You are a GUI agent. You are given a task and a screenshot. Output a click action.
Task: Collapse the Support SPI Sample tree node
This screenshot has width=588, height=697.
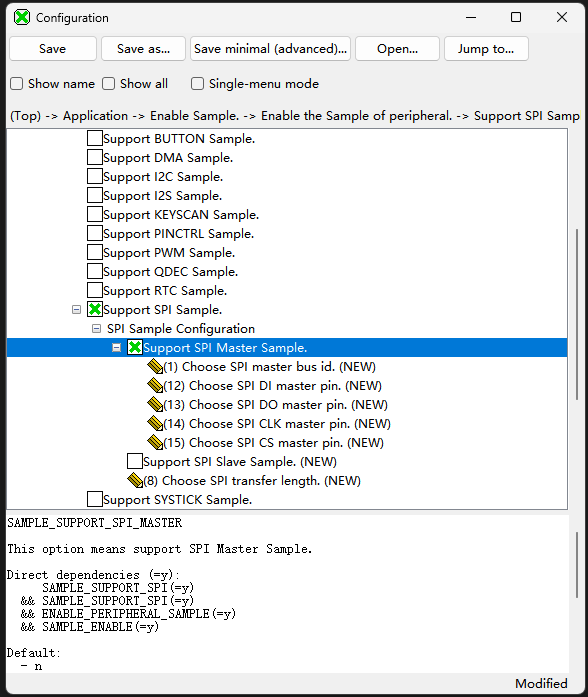[76, 309]
